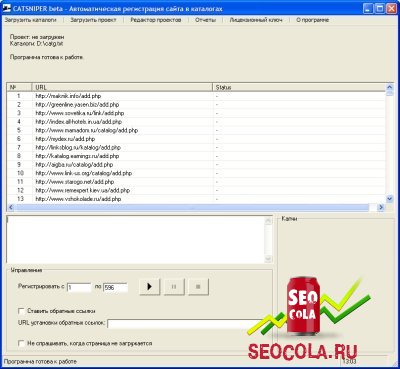Click the horizontal scrollbar thumb of URL list

click(x=192, y=207)
